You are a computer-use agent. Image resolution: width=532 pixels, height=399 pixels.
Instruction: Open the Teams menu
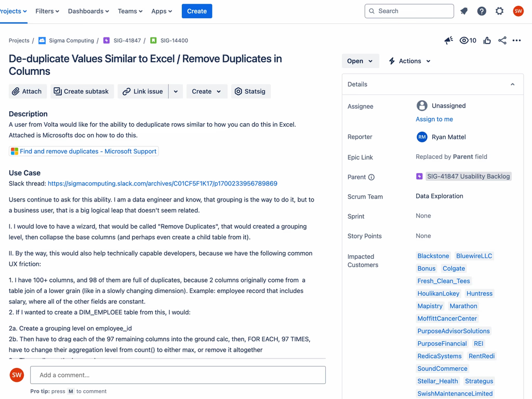click(x=130, y=11)
